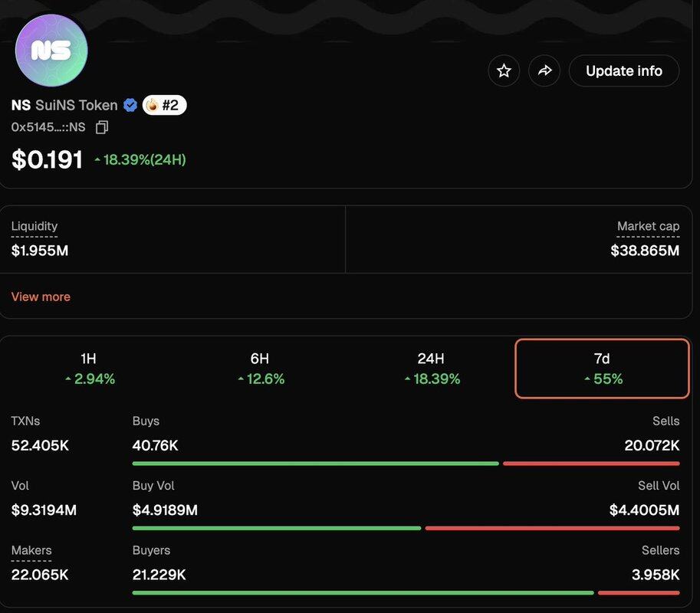Click the star favorite icon
Screen dimensions: 700x613
pyautogui.click(x=504, y=70)
